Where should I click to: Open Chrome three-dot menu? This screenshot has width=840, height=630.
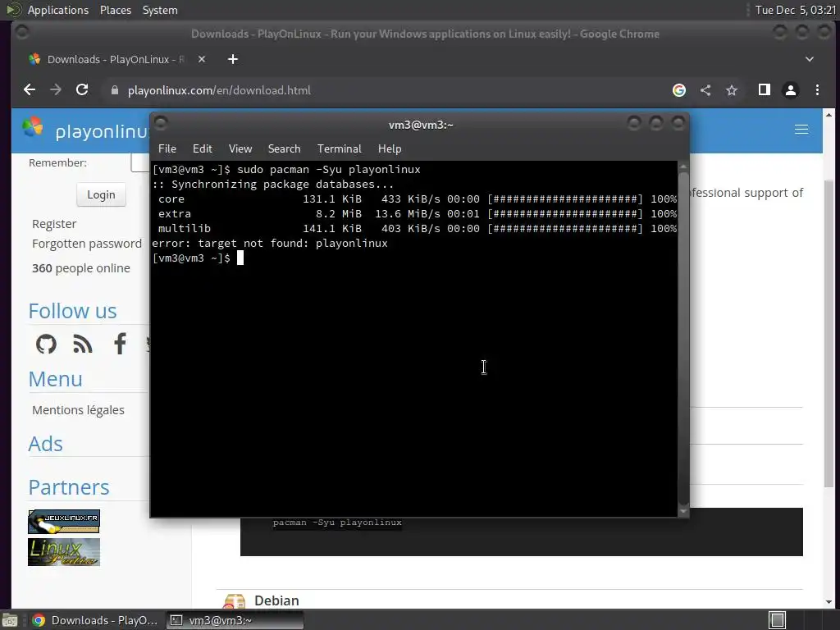(817, 90)
